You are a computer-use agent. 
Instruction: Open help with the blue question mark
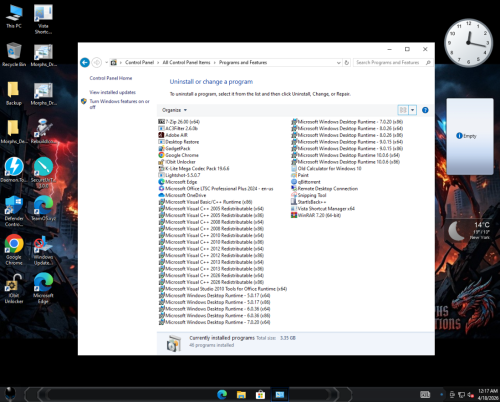(425, 110)
